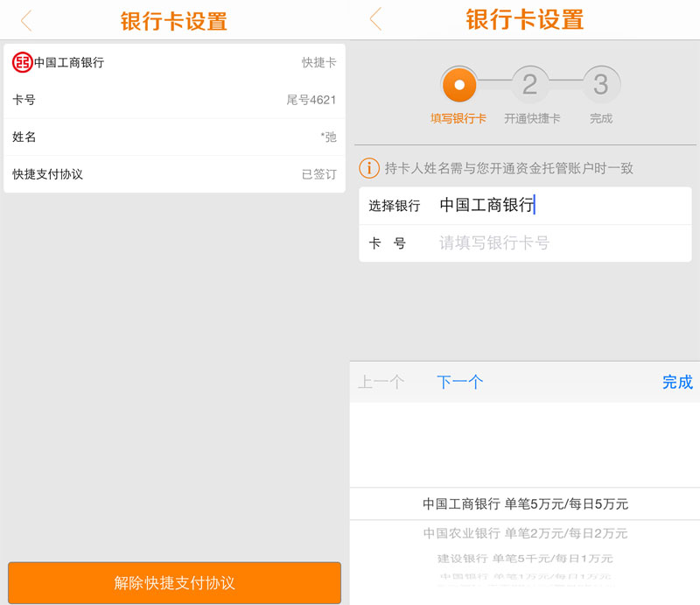Choose 中国工商银行 单笔5万元 picker option
Viewport: 700px width, 605px height.
coord(526,504)
